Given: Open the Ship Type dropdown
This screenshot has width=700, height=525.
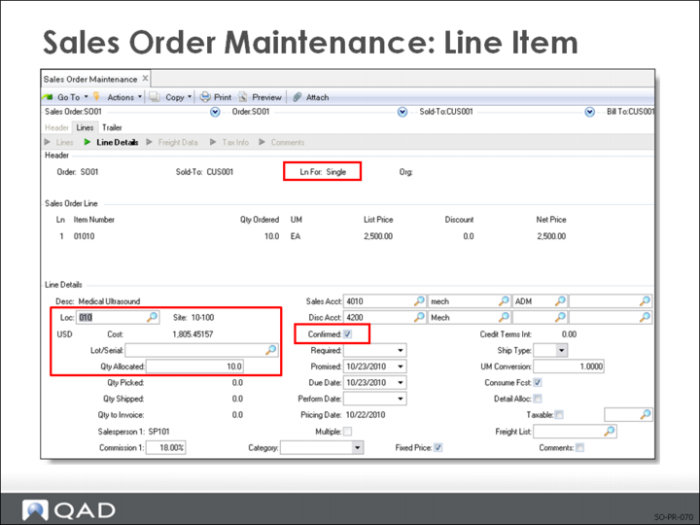Looking at the screenshot, I should 562,350.
